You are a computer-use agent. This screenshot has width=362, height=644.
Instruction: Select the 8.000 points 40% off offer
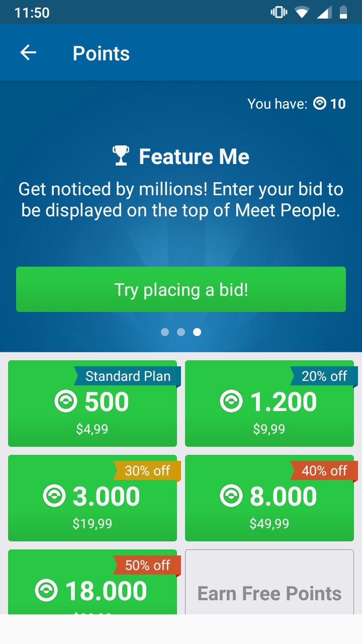269,498
